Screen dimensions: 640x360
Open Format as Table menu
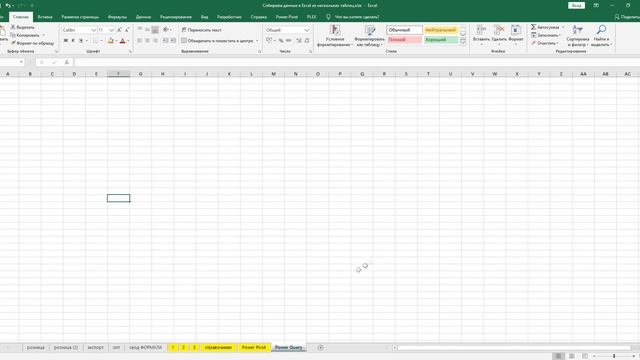coord(369,36)
